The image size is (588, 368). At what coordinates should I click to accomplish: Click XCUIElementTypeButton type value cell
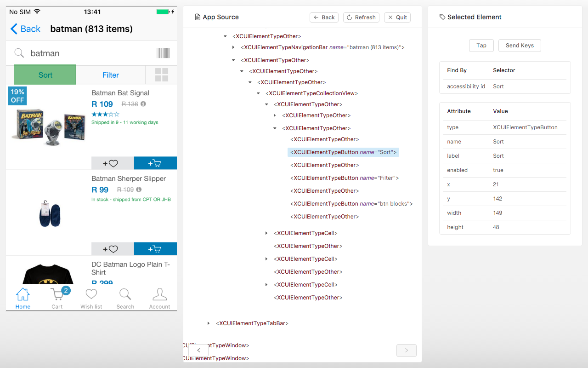tap(525, 127)
